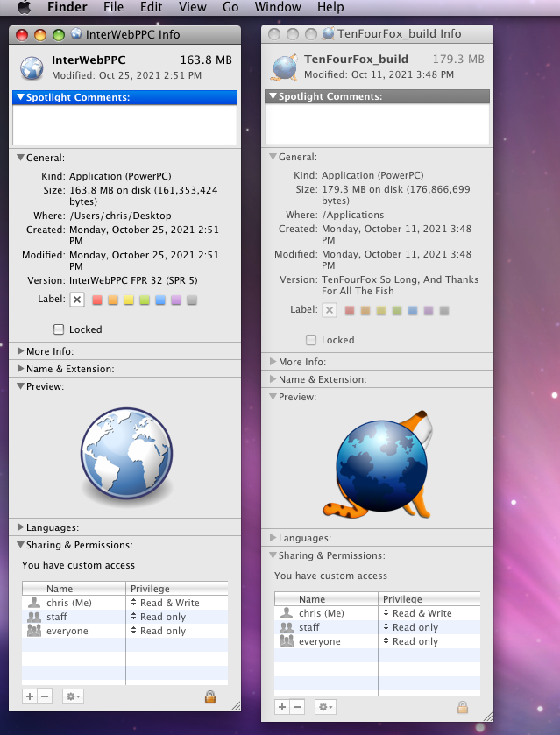
Task: Select staff group icon in InterWebPPC Info
Action: tap(34, 617)
